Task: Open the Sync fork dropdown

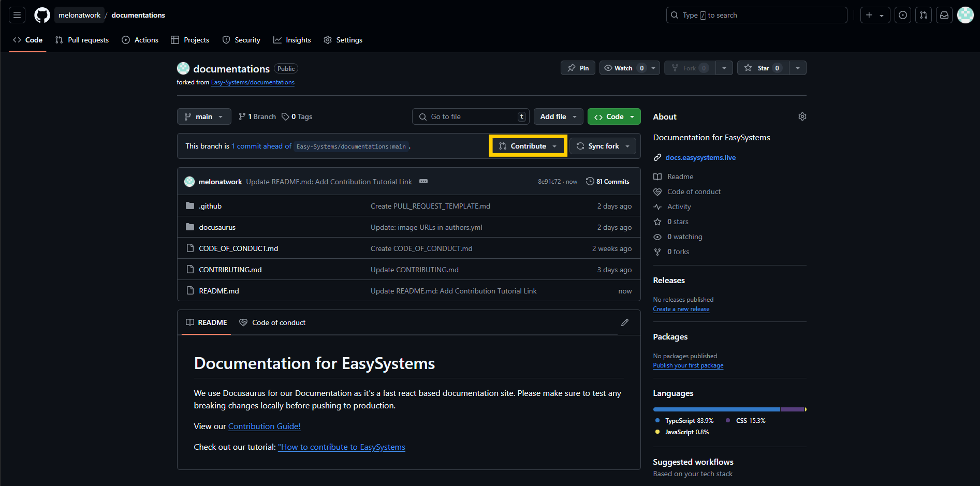Action: click(x=603, y=146)
